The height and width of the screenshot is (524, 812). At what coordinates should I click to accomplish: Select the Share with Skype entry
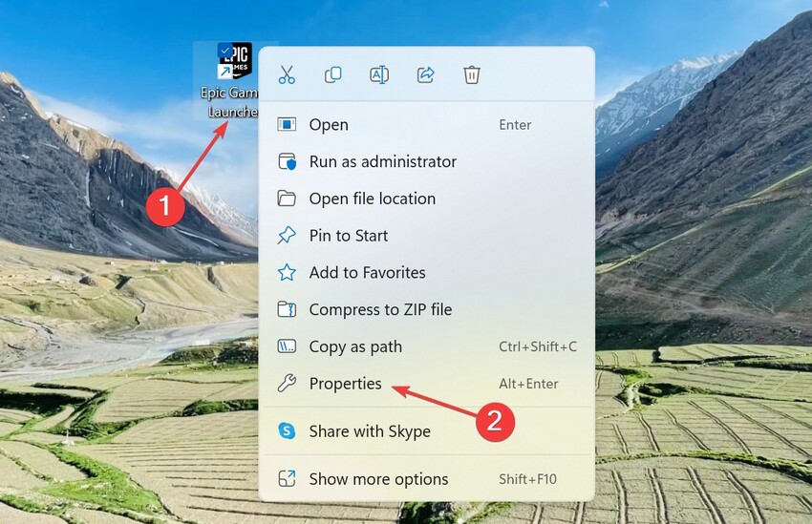point(370,431)
